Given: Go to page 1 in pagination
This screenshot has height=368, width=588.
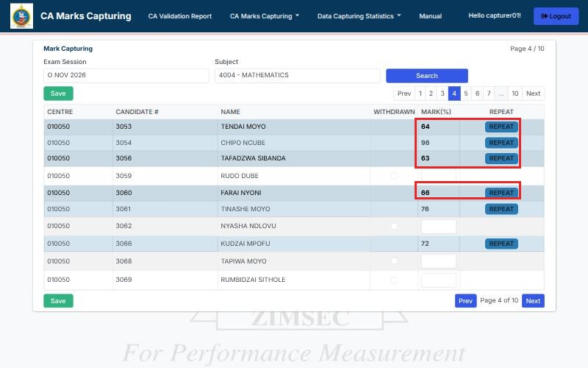Looking at the screenshot, I should pos(420,93).
